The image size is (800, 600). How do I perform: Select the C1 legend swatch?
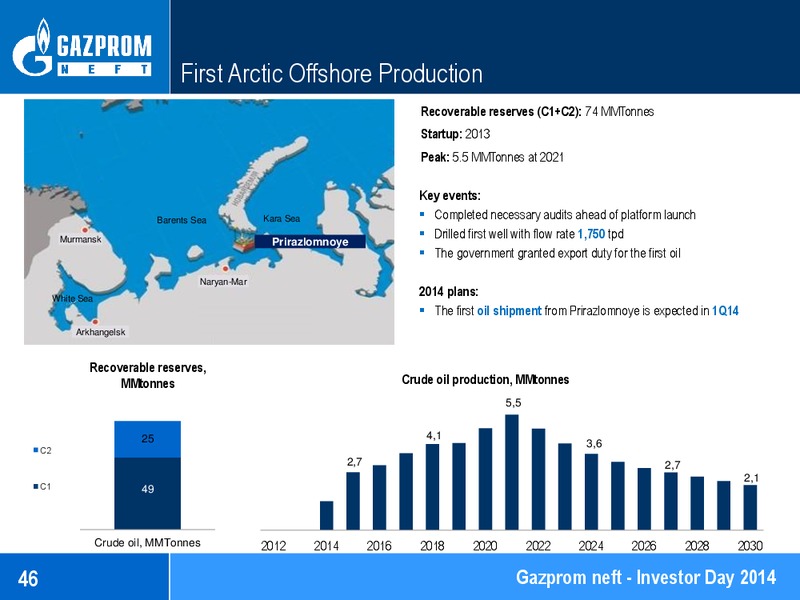click(36, 486)
